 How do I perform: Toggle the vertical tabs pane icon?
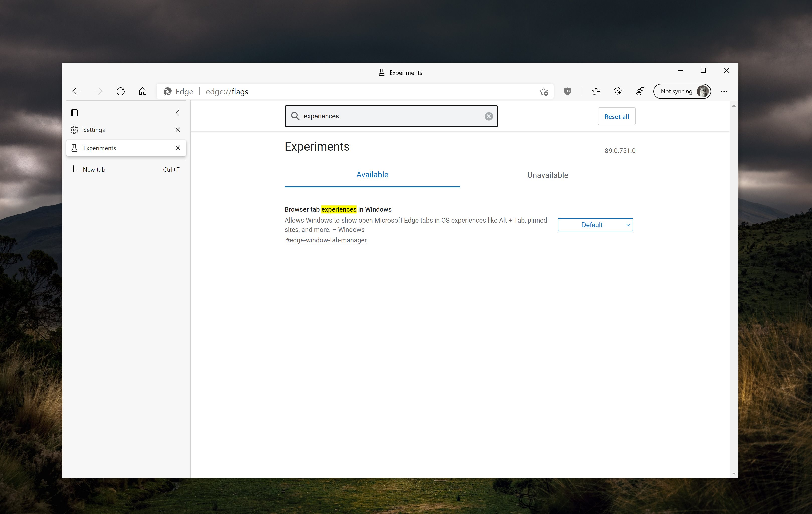(74, 113)
